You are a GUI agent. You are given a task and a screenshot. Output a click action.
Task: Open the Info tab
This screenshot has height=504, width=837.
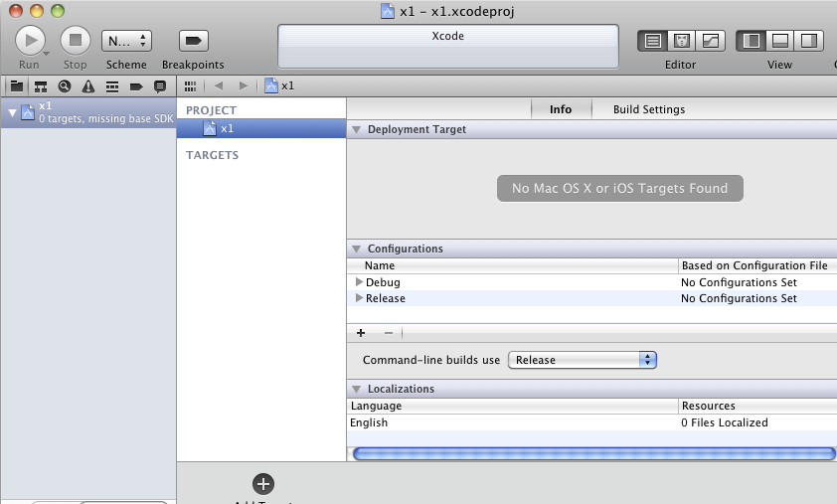(x=561, y=109)
